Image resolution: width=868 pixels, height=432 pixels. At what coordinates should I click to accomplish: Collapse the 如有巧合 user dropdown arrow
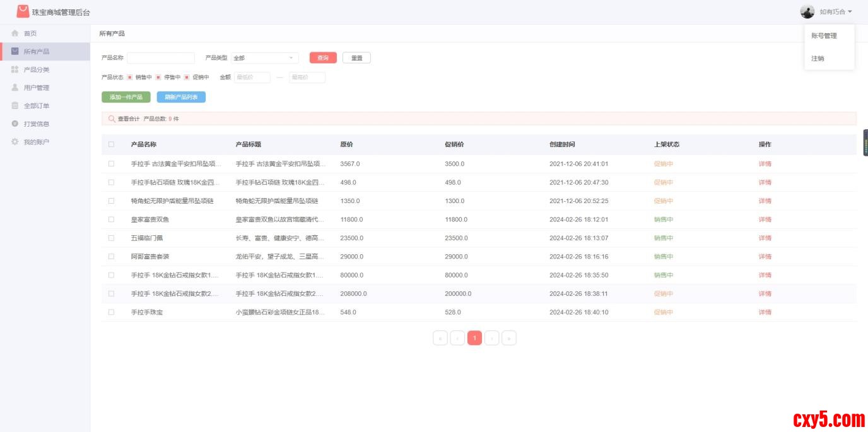pos(850,12)
